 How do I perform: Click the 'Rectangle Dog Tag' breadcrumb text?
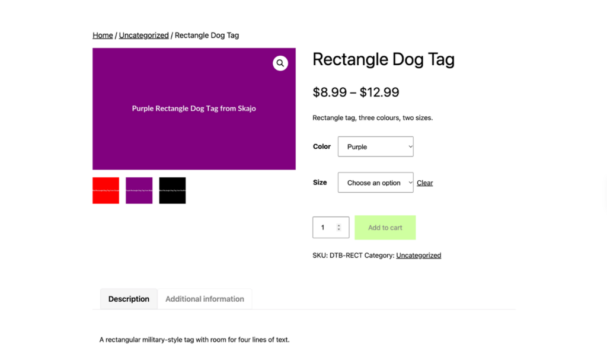point(207,35)
